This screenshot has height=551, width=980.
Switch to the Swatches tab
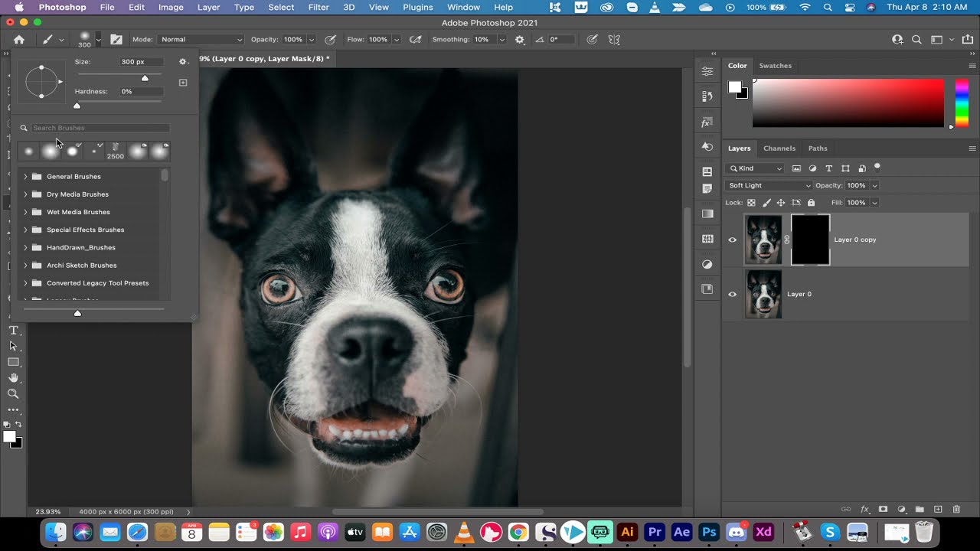pos(775,66)
